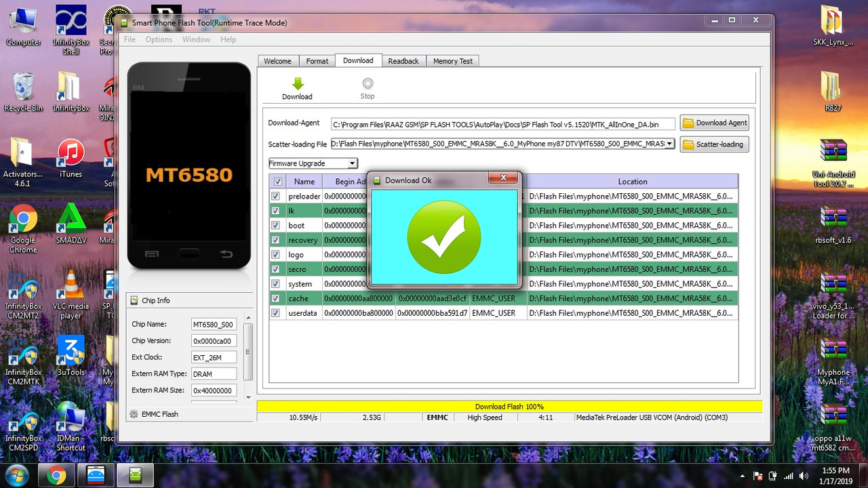Screen dimensions: 868x488
Task: Open the Recycle Bin
Action: tap(24, 91)
